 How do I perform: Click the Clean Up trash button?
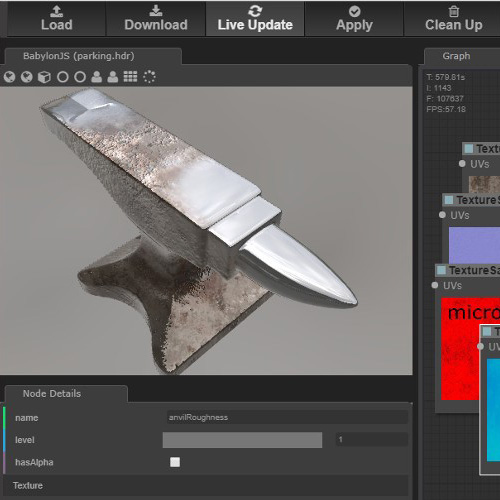pyautogui.click(x=454, y=19)
